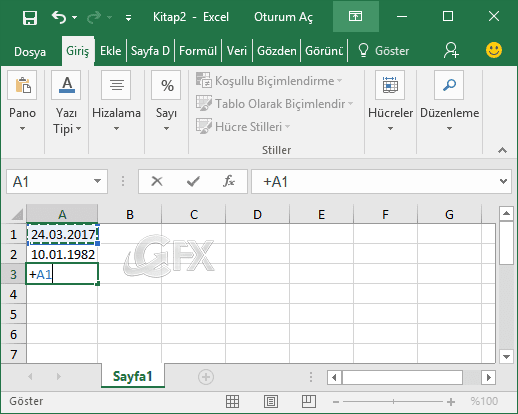518x414 pixels.
Task: Select the Sayfa1 sheet tab
Action: click(133, 376)
